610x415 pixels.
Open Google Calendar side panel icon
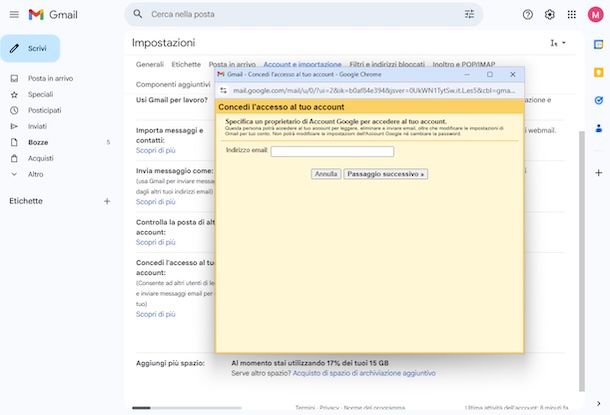tap(598, 44)
